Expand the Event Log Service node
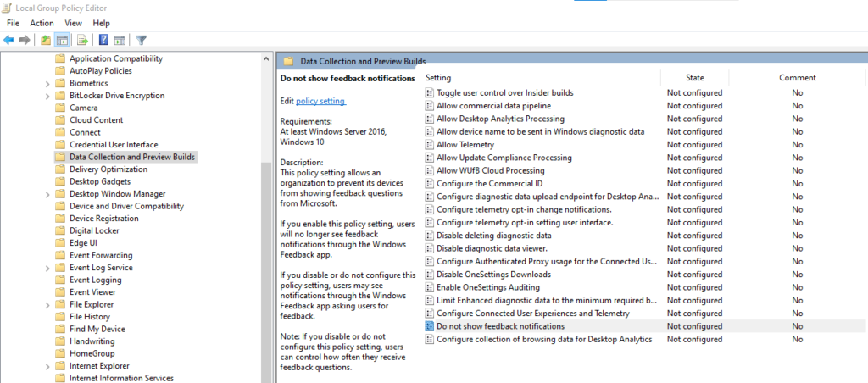The image size is (868, 383). 47,268
